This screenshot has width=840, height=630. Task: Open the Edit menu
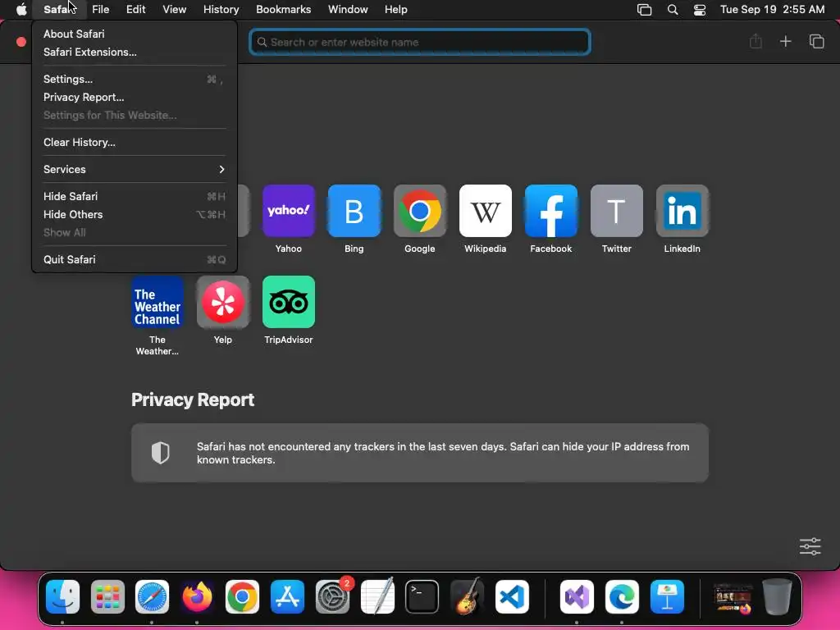click(x=135, y=10)
